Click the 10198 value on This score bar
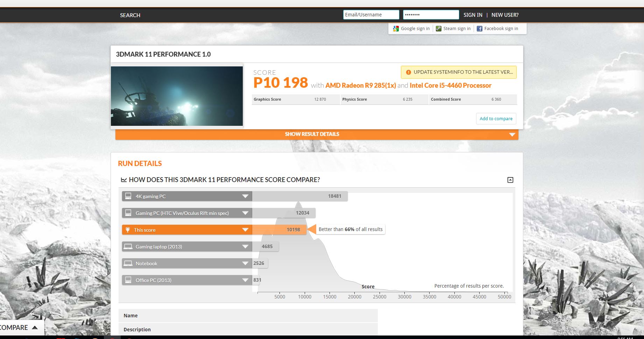 pos(293,230)
